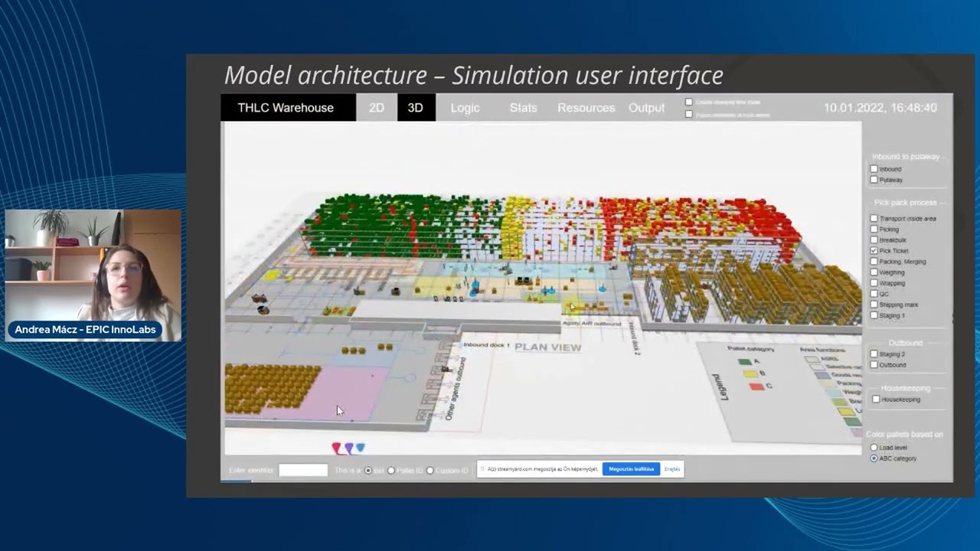
Task: Click the green category A legend swatch
Action: [x=745, y=361]
